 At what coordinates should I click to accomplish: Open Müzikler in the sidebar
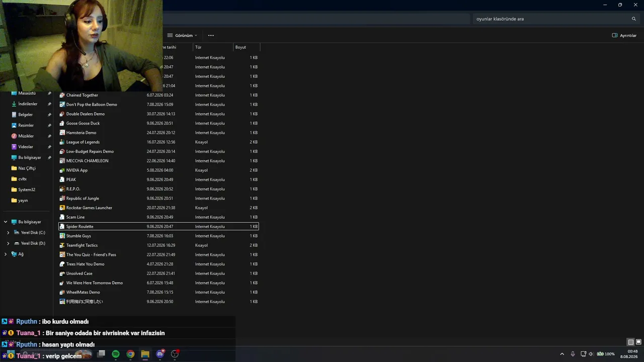point(26,136)
